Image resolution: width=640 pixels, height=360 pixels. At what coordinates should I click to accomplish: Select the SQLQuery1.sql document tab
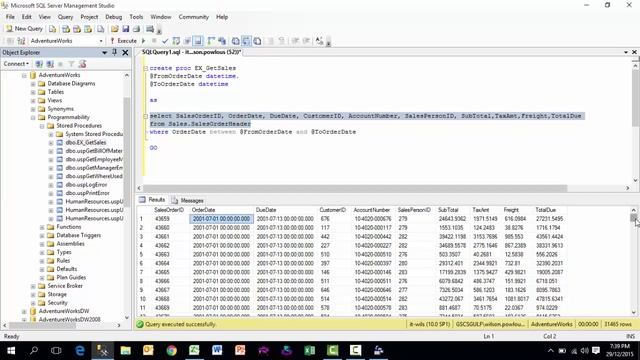[191, 52]
